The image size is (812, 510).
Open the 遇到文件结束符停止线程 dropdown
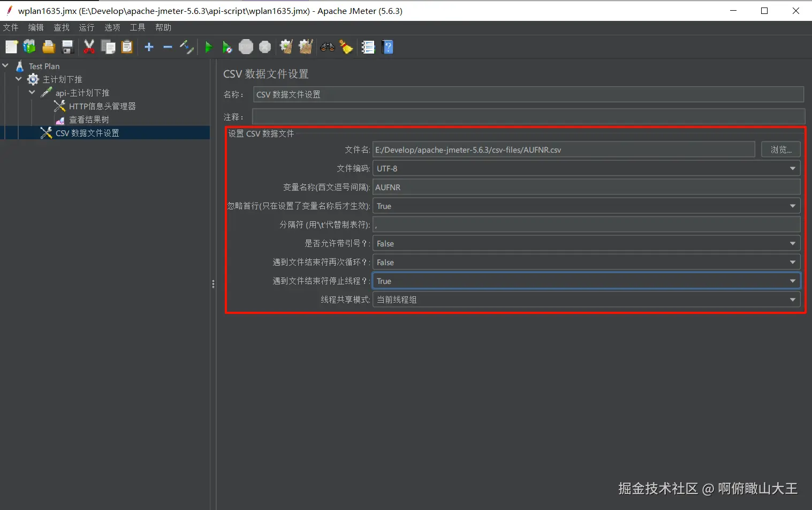coord(586,281)
